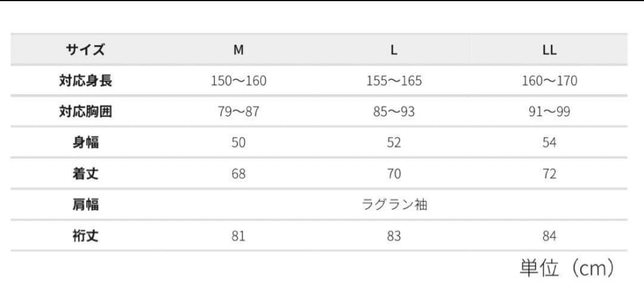Click the 79〜87 chest value
Viewport: 644px width, 282px height.
click(239, 111)
